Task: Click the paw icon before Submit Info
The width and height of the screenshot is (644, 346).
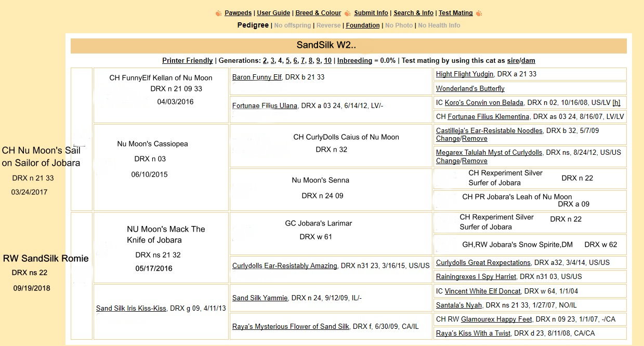Action: tap(347, 13)
